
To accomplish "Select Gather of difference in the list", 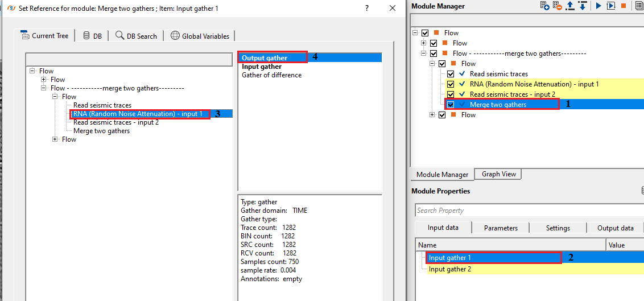I will coord(271,75).
